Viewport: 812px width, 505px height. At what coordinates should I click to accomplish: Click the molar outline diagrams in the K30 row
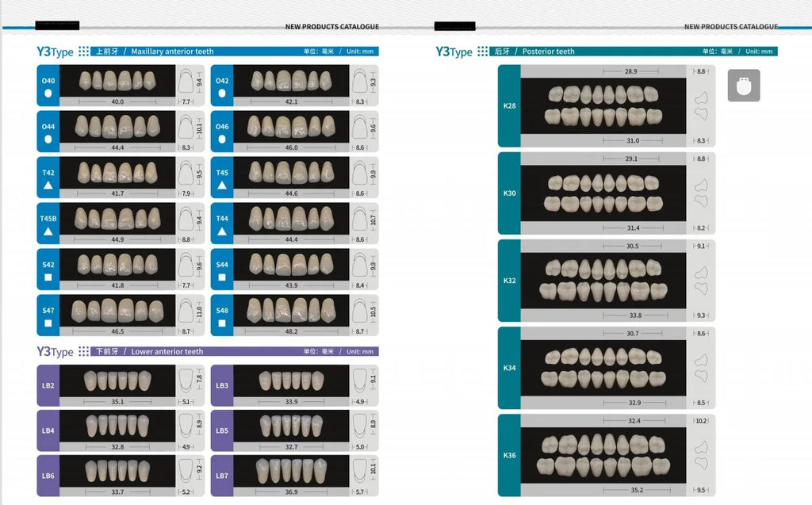click(x=701, y=193)
